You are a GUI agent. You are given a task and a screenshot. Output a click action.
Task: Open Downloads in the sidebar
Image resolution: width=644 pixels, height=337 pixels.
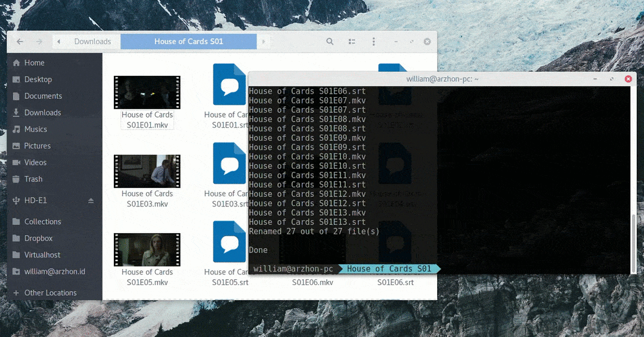[54, 113]
